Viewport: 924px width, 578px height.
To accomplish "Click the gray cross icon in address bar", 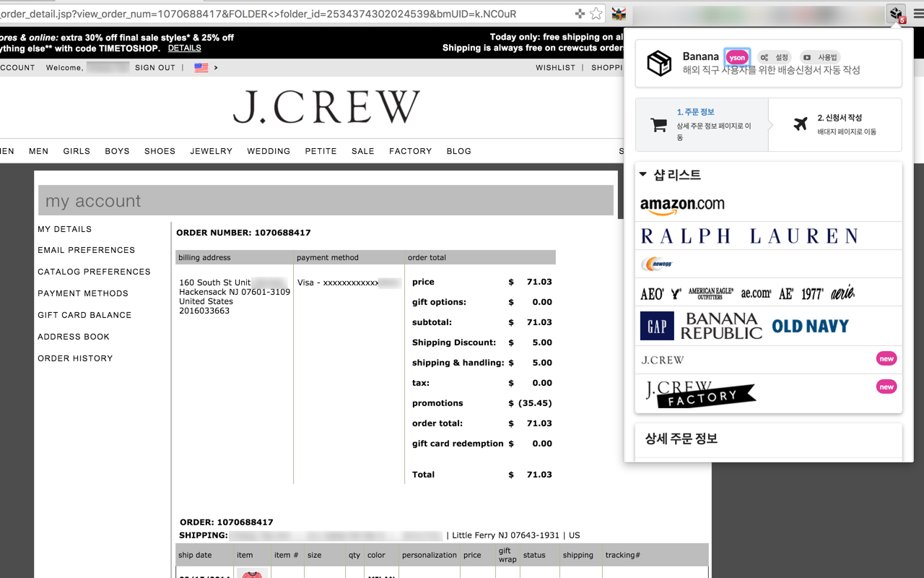I will click(580, 14).
